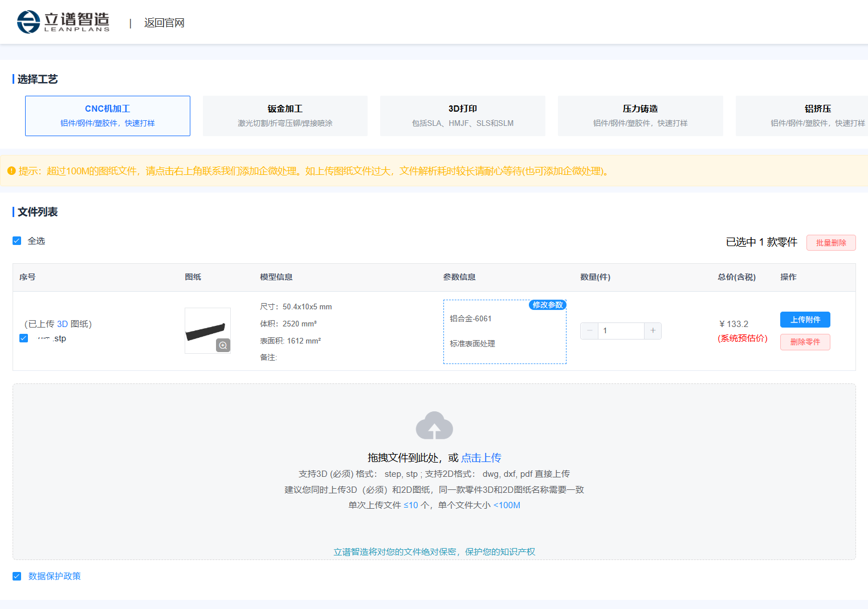The image size is (868, 609).
Task: Select the 压力铸造 process tab
Action: [x=641, y=116]
